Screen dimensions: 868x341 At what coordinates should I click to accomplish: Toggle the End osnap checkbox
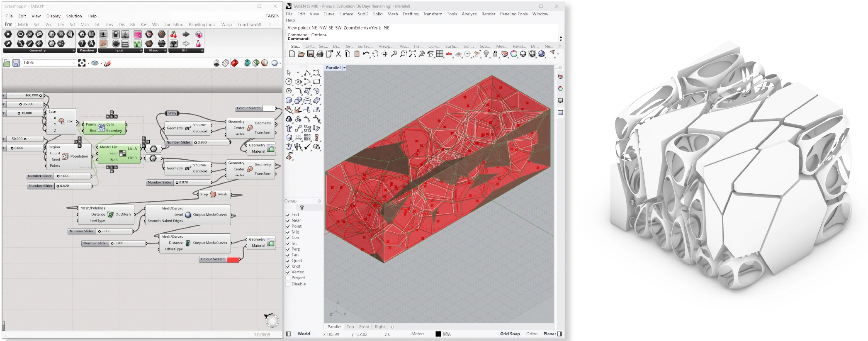tap(288, 215)
